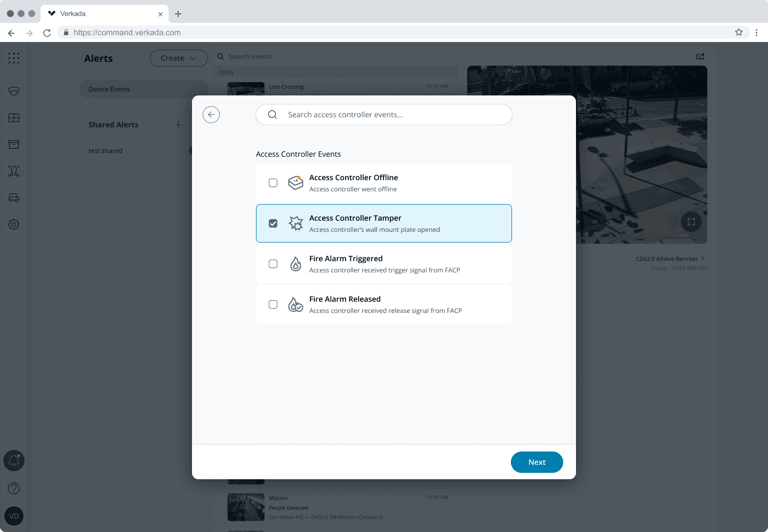Expand the Create dropdown button
The width and height of the screenshot is (768, 532).
click(179, 58)
